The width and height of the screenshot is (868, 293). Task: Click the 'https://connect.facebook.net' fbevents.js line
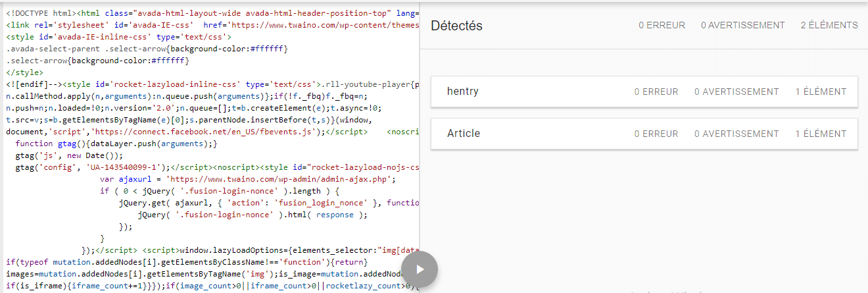tap(212, 132)
